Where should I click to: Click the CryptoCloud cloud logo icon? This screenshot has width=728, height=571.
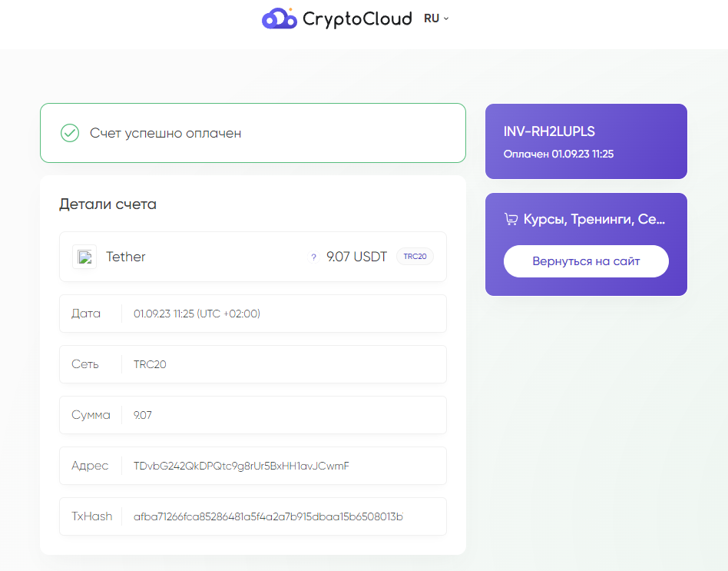279,18
